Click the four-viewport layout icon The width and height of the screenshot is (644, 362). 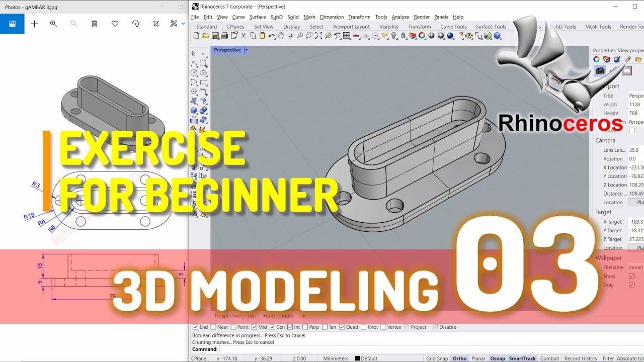coord(346,36)
